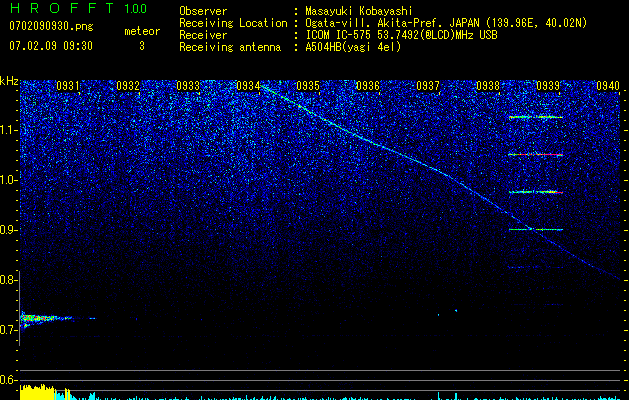This screenshot has width=629, height=400.
Task: Click the meteor count value 3
Action: (x=142, y=46)
